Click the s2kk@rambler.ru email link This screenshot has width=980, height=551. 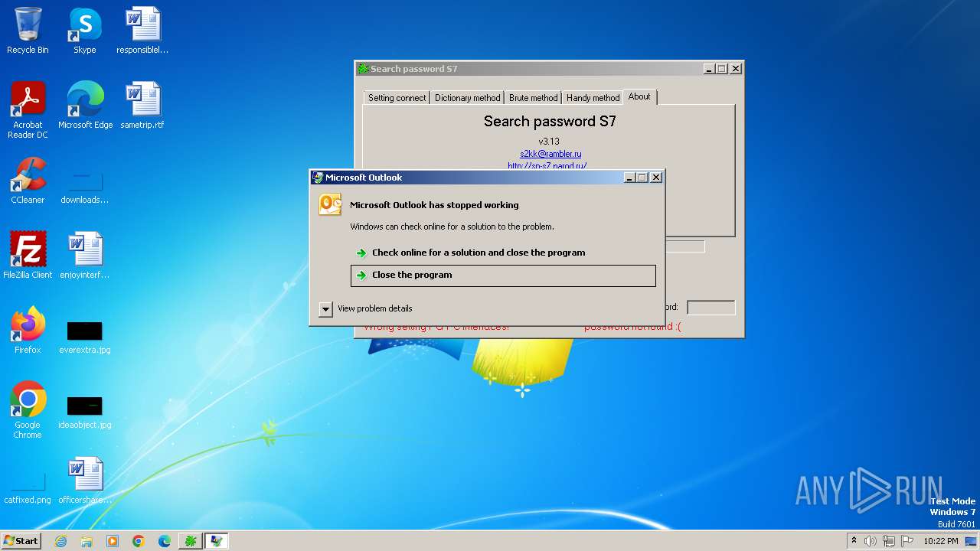[x=550, y=154]
